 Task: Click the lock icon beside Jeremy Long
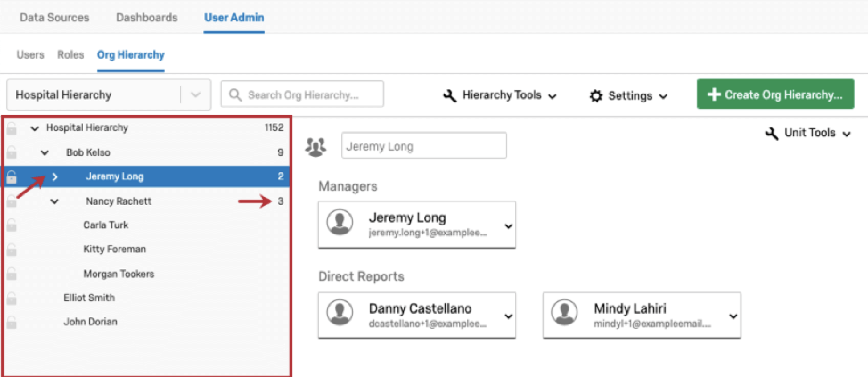tap(12, 177)
